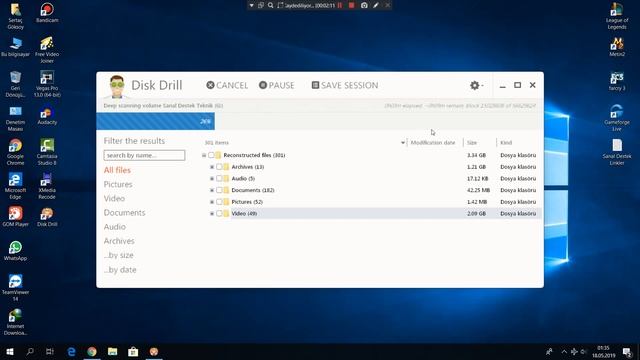Open GOM Player desktop shortcut

[x=16, y=217]
